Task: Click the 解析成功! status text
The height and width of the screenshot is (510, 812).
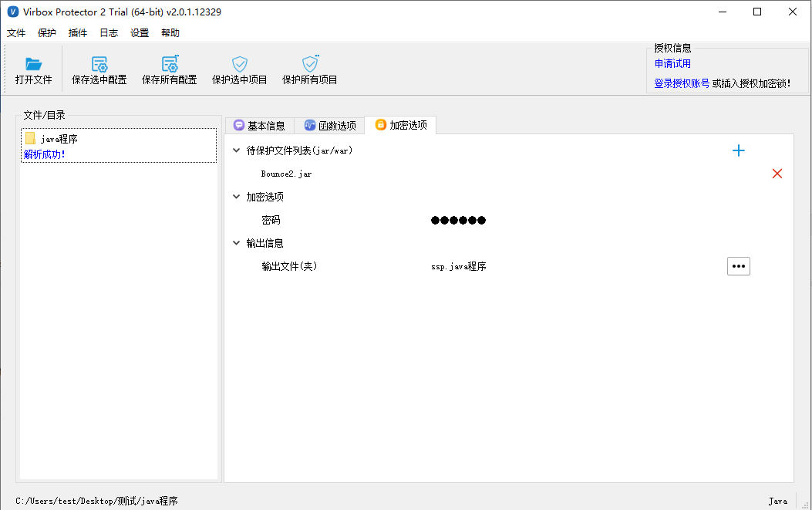Action: 44,154
